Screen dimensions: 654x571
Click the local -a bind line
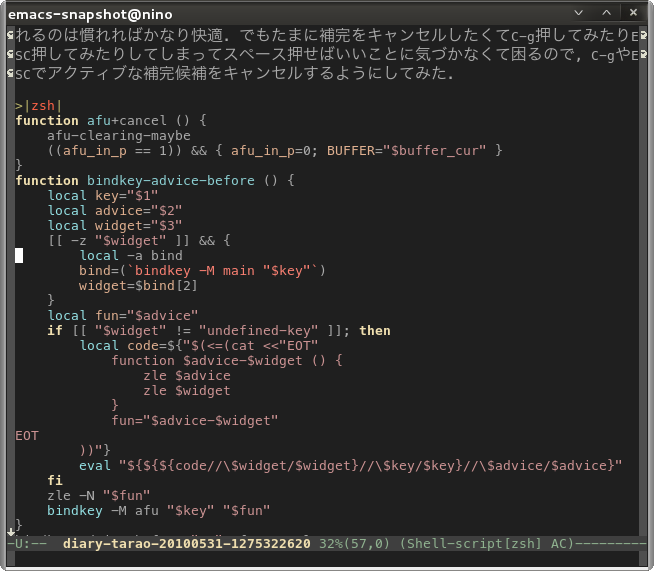click(131, 256)
